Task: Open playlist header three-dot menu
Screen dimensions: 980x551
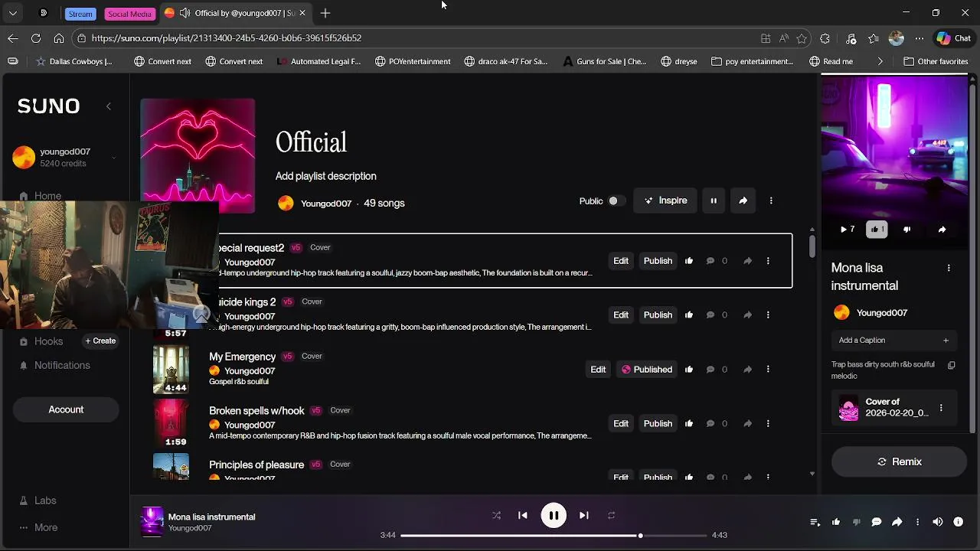Action: coord(771,201)
